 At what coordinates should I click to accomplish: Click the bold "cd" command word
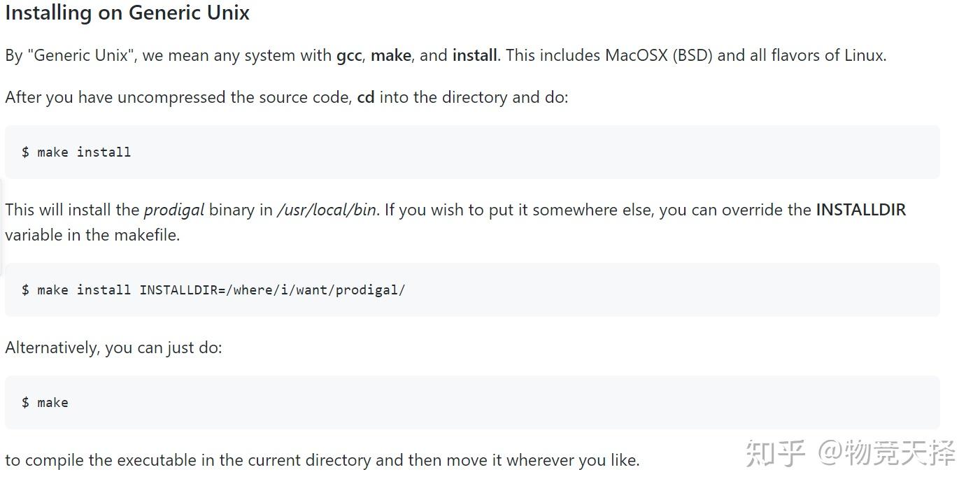(366, 97)
